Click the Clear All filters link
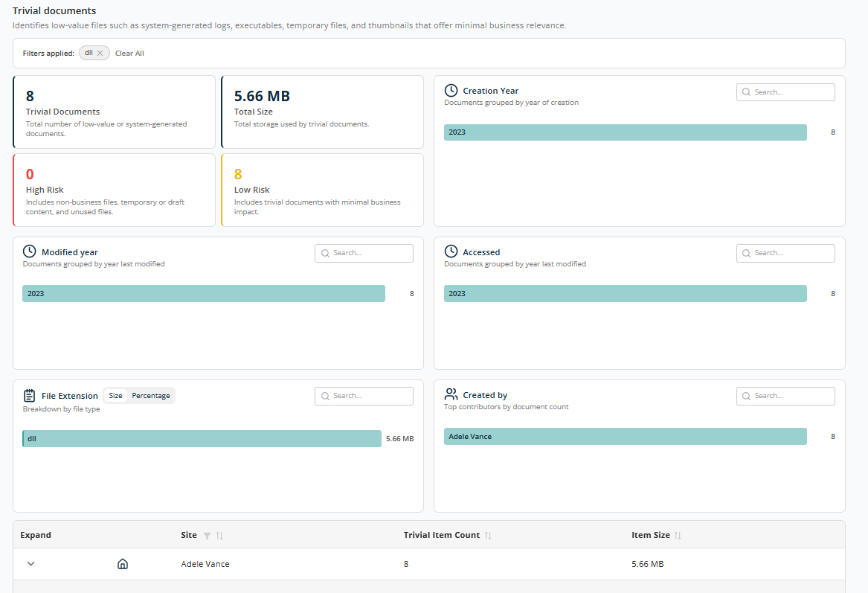The image size is (868, 593). click(129, 53)
